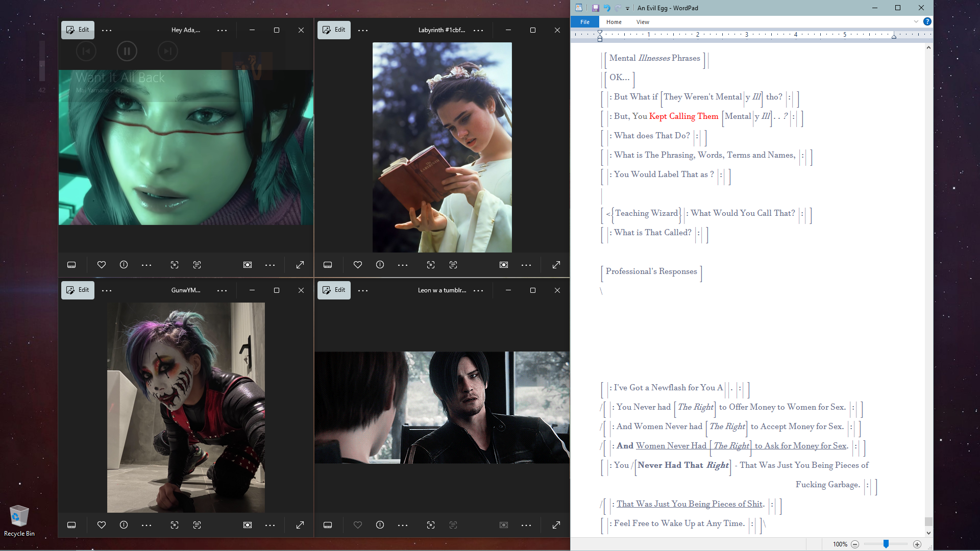Click the scan text icon in the GunwYM window
980x551 pixels.
click(197, 525)
